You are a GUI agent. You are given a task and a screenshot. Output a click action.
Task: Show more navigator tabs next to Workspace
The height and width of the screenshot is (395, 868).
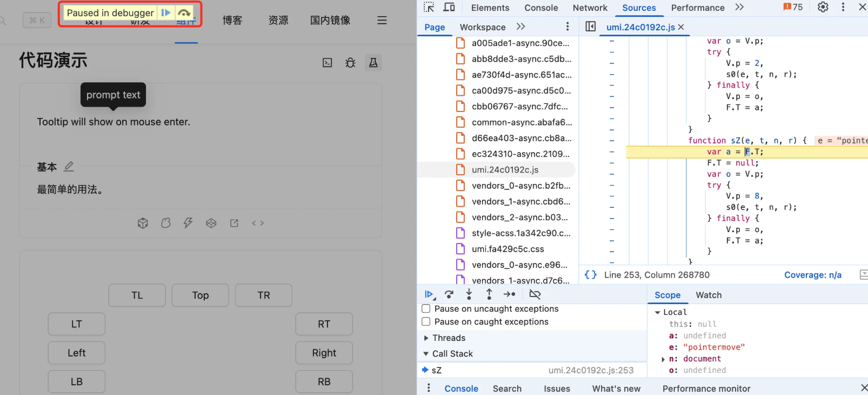tap(520, 27)
